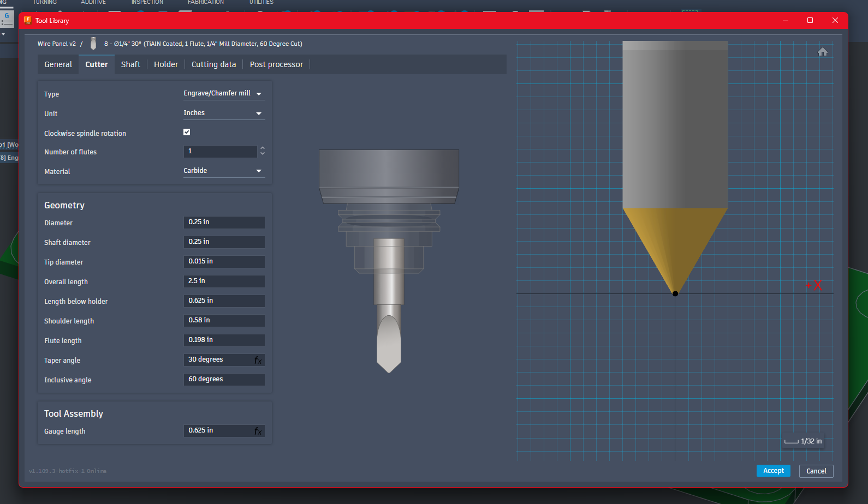Select the Cutter tab
The height and width of the screenshot is (504, 868).
97,64
